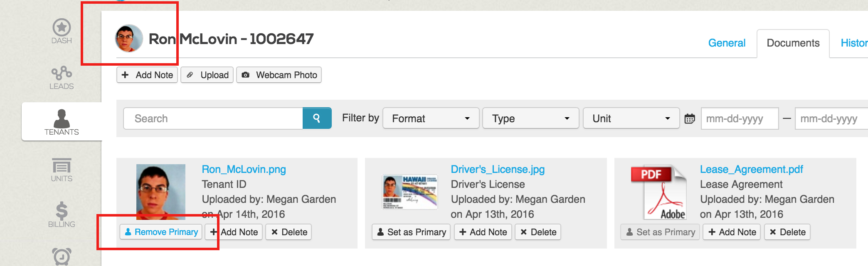Screen dimensions: 868x266
Task: Click the Adobe PDF file icon
Action: pyautogui.click(x=658, y=192)
